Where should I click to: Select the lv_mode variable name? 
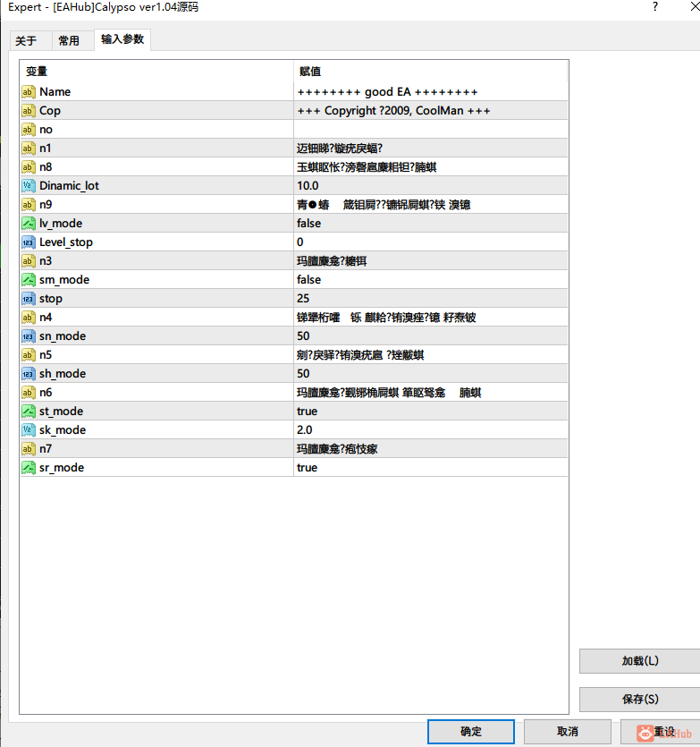point(61,224)
